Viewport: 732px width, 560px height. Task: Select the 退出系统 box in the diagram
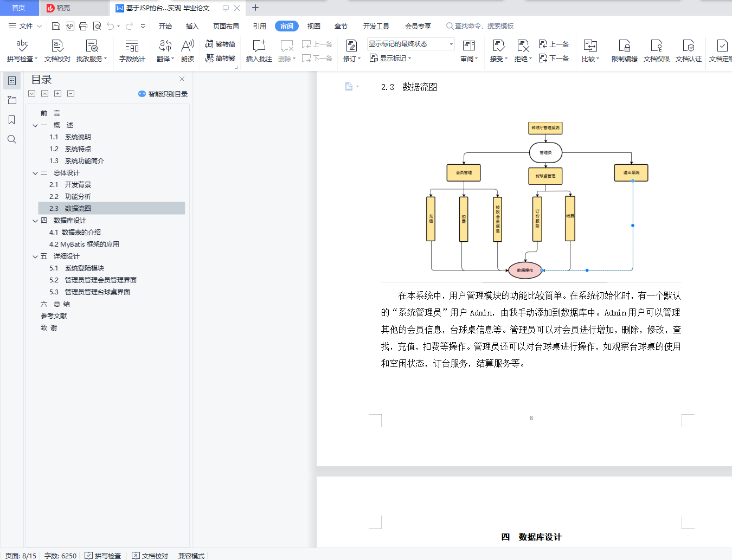click(631, 172)
